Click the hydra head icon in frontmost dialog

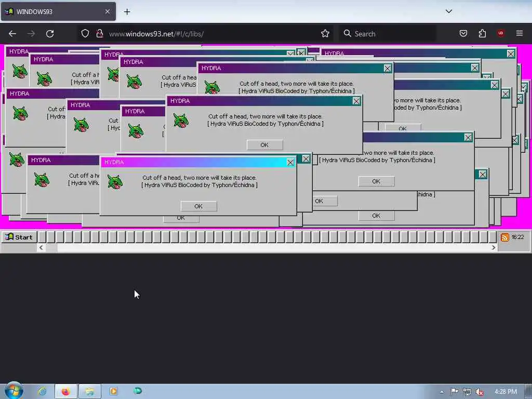[115, 182]
